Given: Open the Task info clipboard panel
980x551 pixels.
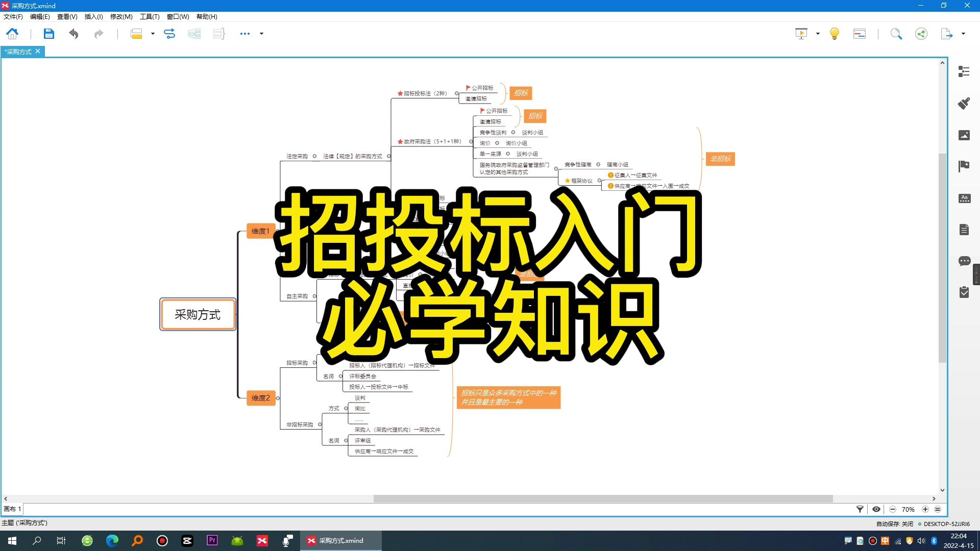Looking at the screenshot, I should coord(964,292).
